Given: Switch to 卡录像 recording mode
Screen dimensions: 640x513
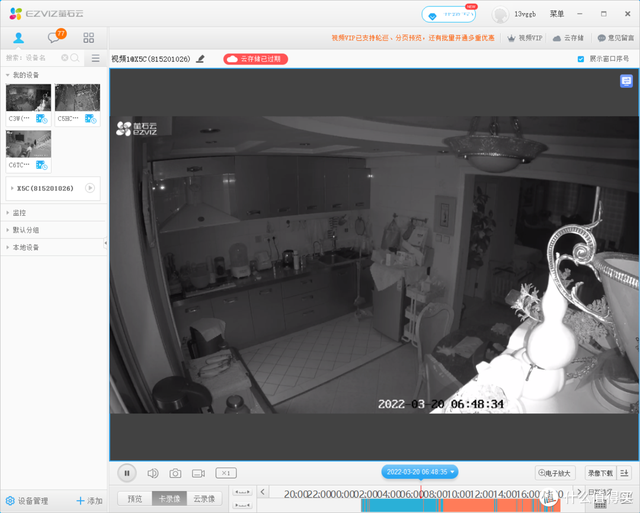Looking at the screenshot, I should coord(169,499).
